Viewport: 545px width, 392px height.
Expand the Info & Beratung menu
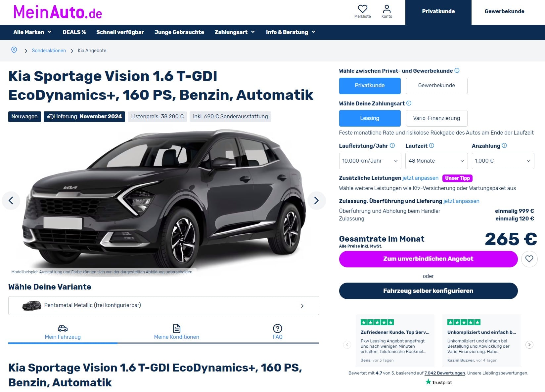pos(291,32)
